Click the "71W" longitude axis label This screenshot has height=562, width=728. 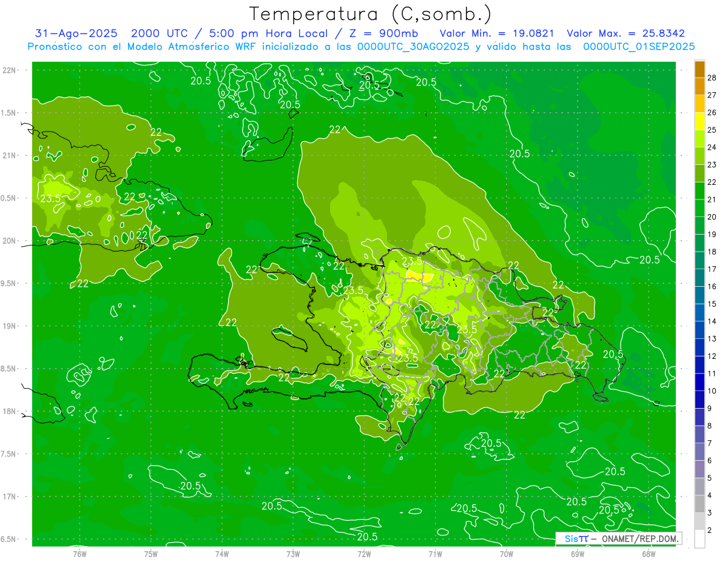[435, 554]
